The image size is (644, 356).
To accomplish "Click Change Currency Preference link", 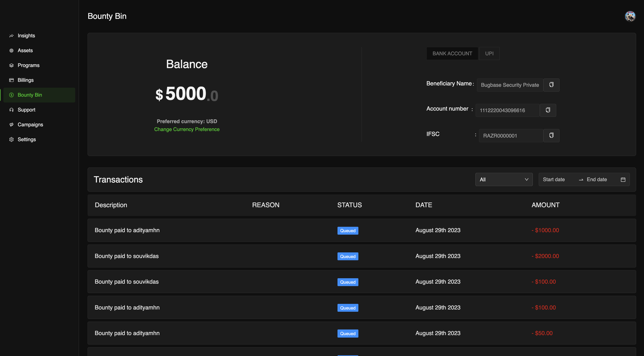I will (187, 129).
